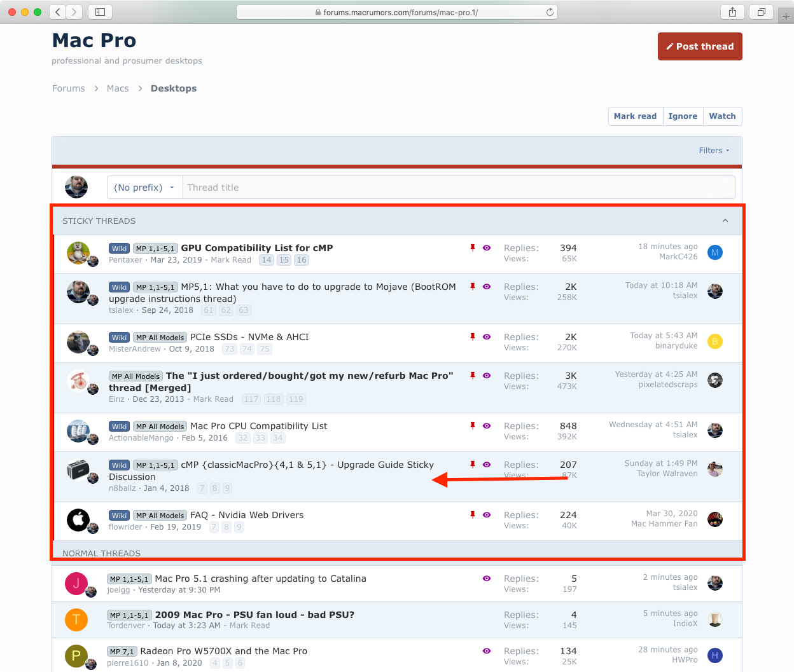Toggle watch eye on MP5,1 Mojave thread
794x672 pixels.
[487, 287]
